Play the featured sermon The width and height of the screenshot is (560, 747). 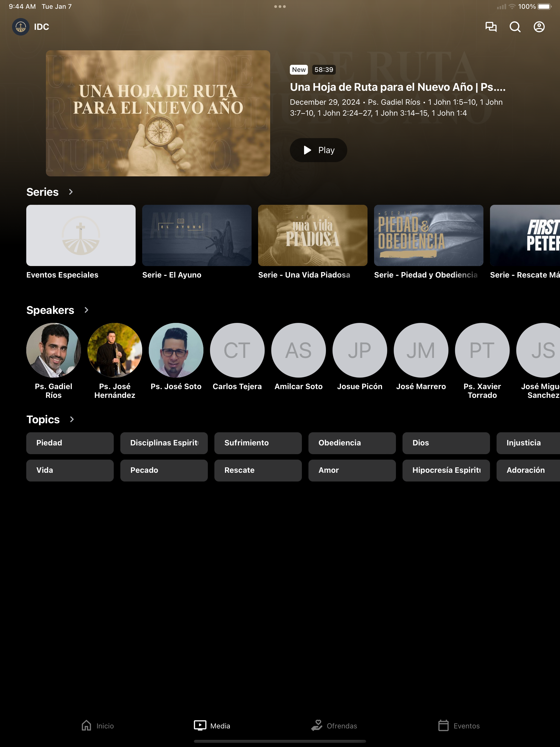(319, 150)
